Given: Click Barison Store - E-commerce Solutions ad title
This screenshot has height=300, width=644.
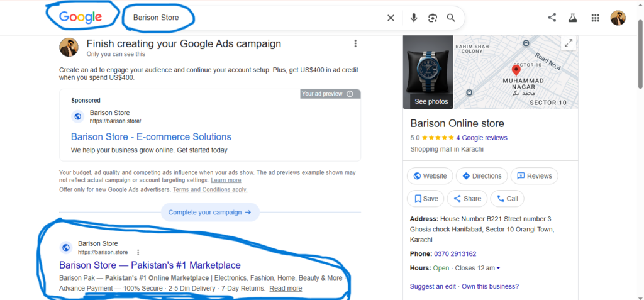Looking at the screenshot, I should tap(151, 137).
